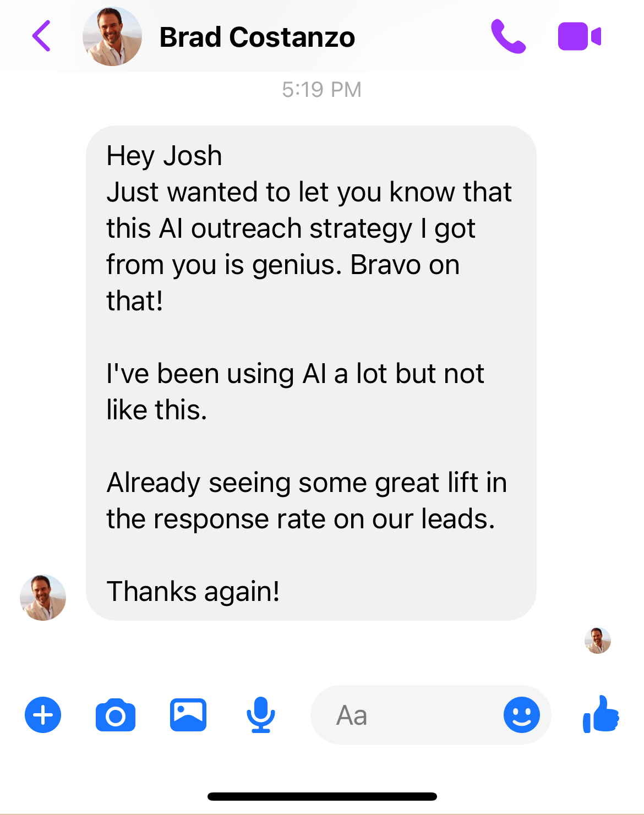Tap the sender avatar beside the message bubble
The width and height of the screenshot is (644, 815).
point(43,598)
